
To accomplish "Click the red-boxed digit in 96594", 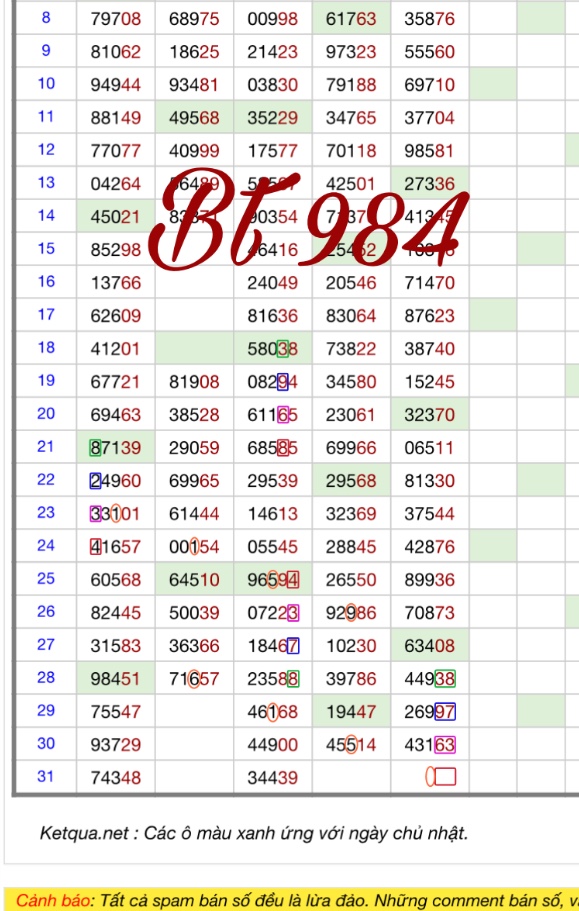I will 293,579.
